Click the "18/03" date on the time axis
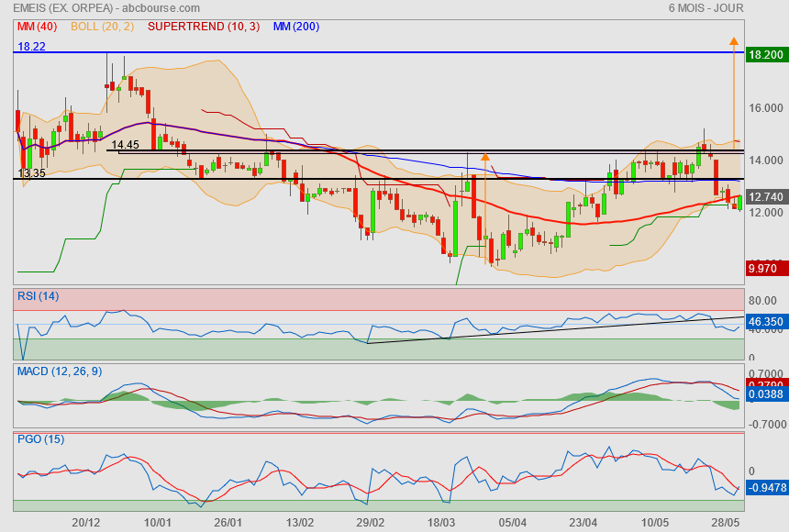Screen dimensions: 789x532 coord(441,523)
